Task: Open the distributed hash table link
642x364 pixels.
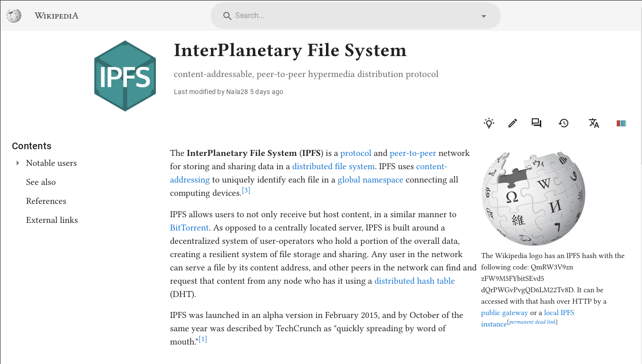Action: (415, 281)
